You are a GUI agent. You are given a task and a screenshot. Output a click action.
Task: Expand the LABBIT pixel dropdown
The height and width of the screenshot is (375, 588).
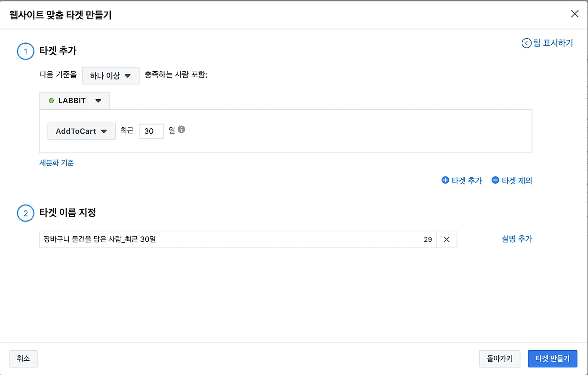75,101
